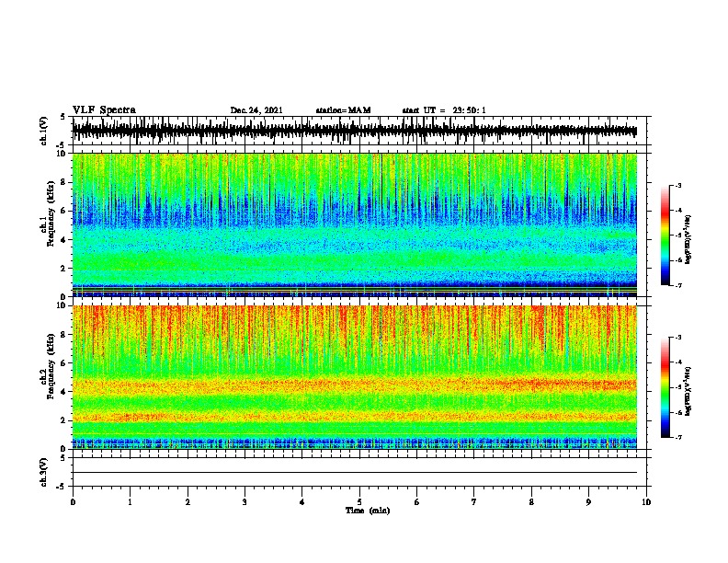Click the time axis tick label "3"
The image size is (728, 563).
pyautogui.click(x=245, y=502)
